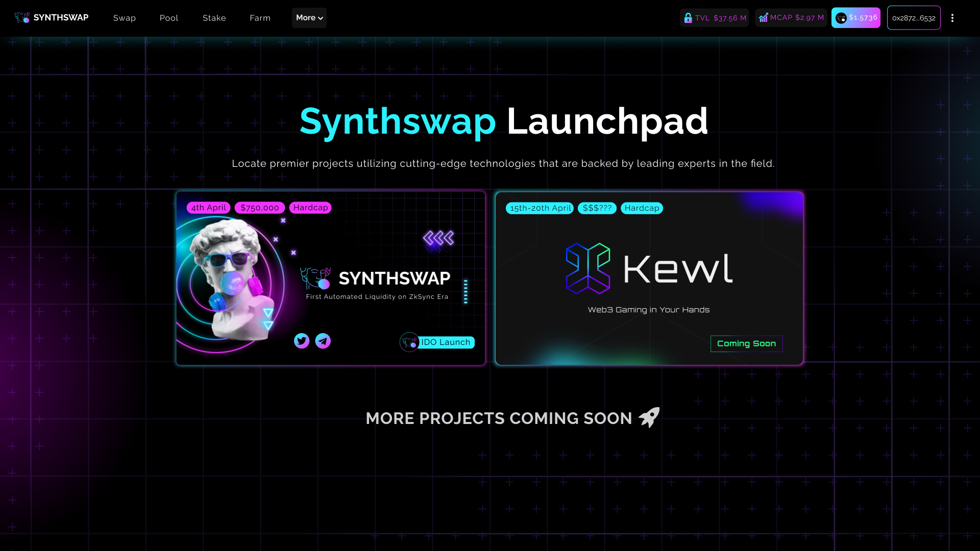Open the Telegram icon on Synthswap card
Viewport: 980px width, 551px height.
tap(323, 341)
